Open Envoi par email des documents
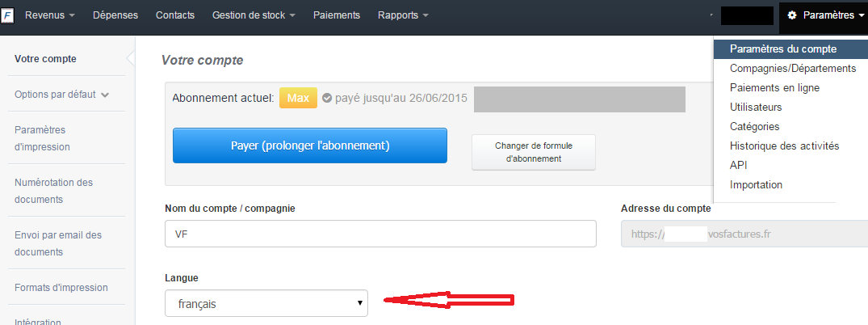868x325 pixels. pos(58,243)
